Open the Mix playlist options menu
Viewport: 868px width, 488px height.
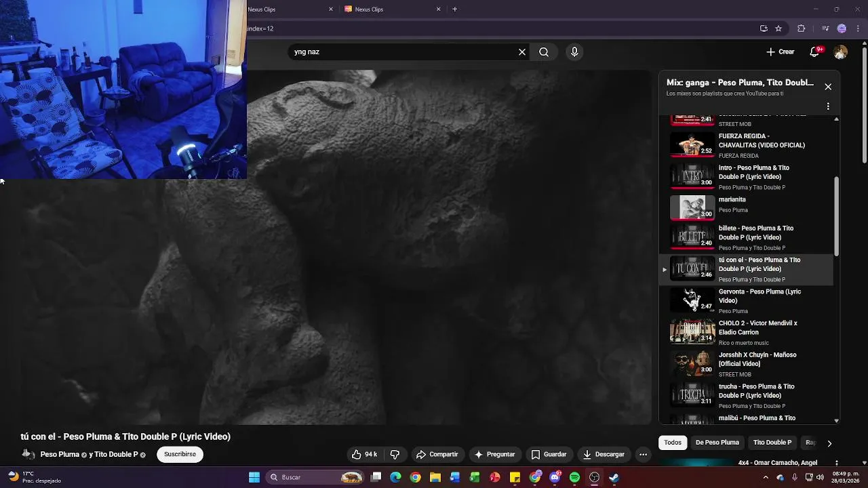click(828, 106)
